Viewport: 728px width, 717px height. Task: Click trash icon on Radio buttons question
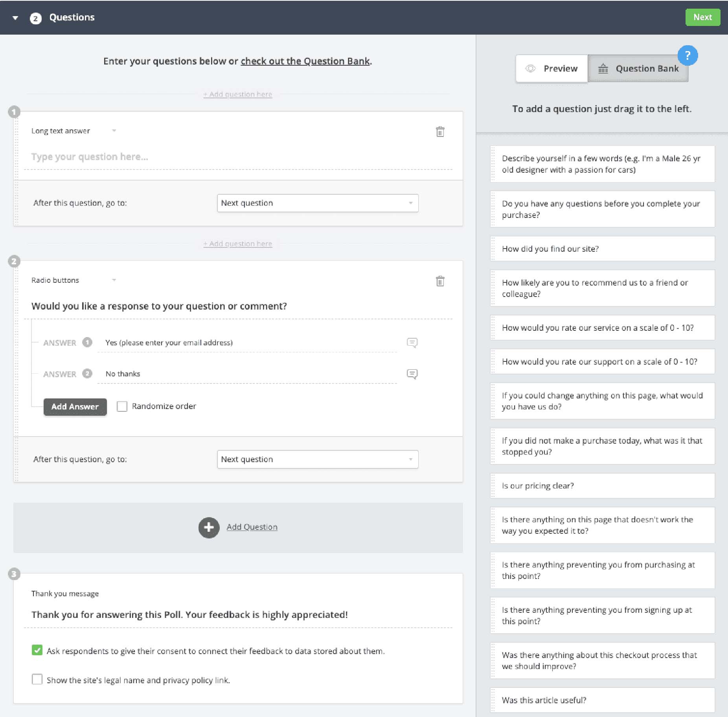click(440, 281)
